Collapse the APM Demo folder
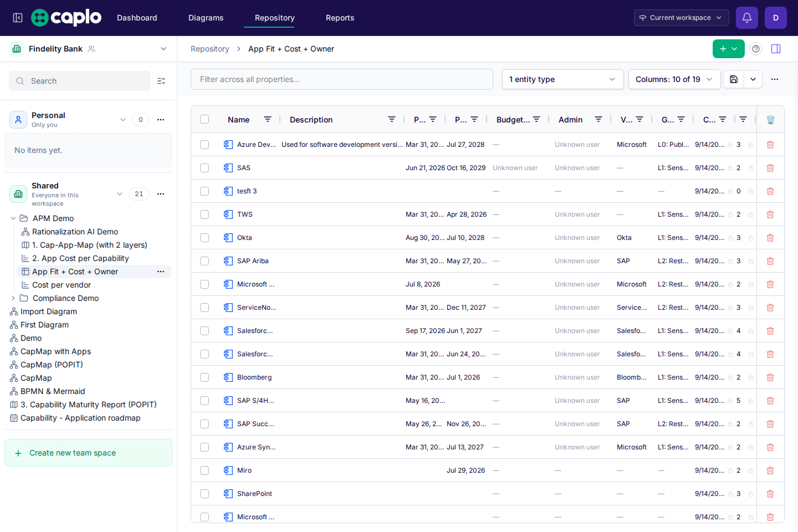 (13, 218)
